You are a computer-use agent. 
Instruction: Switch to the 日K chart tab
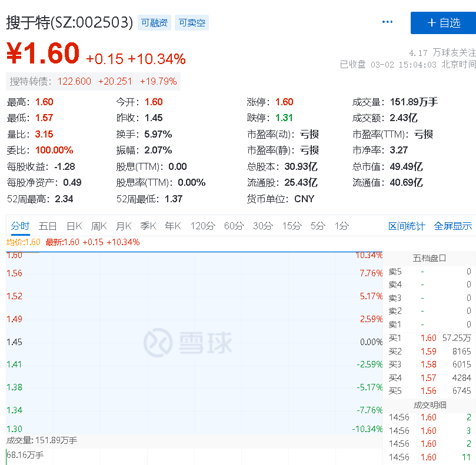(74, 226)
